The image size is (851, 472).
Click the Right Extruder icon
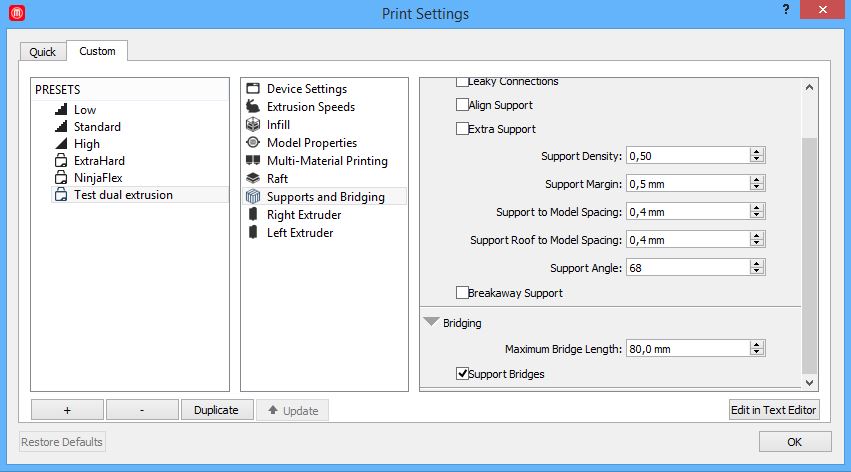pyautogui.click(x=253, y=215)
